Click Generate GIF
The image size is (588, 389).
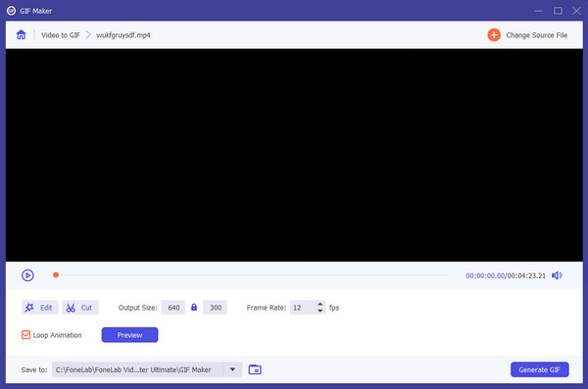(x=540, y=369)
